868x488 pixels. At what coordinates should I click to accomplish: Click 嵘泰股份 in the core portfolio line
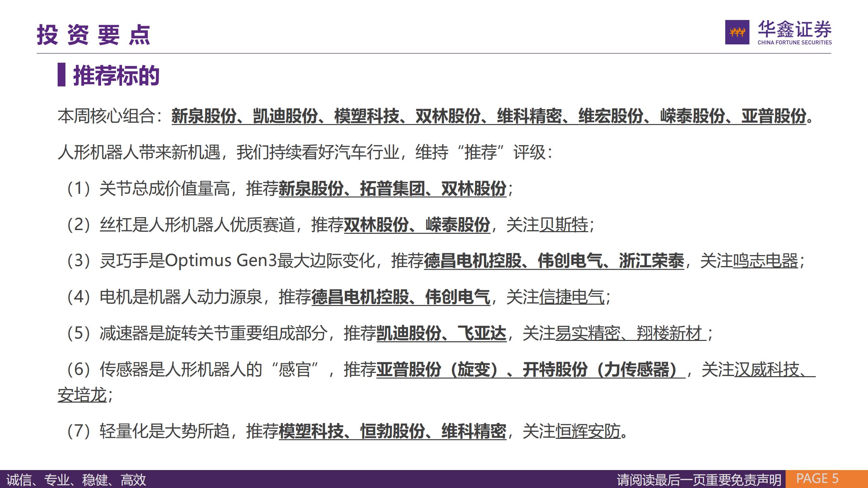(692, 116)
